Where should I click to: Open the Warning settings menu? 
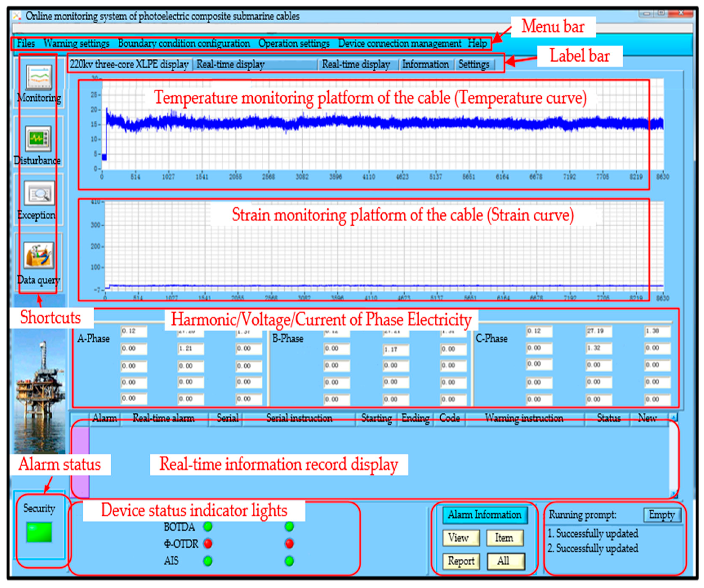[76, 44]
